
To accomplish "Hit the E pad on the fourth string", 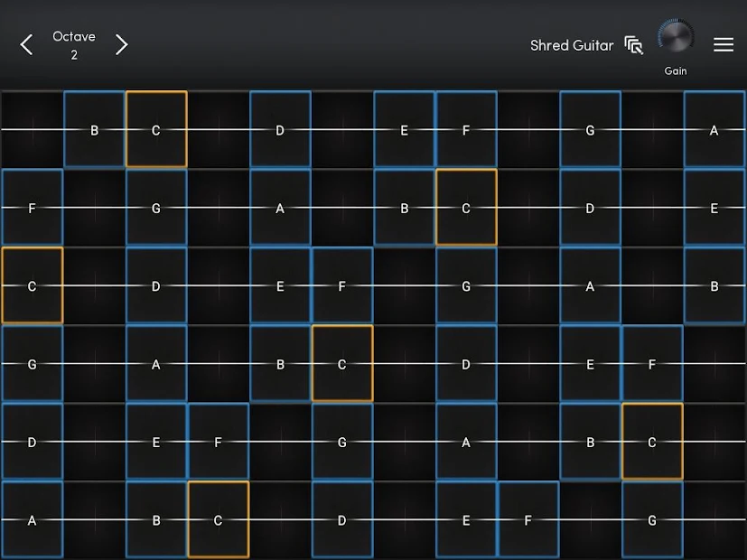I will 590,363.
